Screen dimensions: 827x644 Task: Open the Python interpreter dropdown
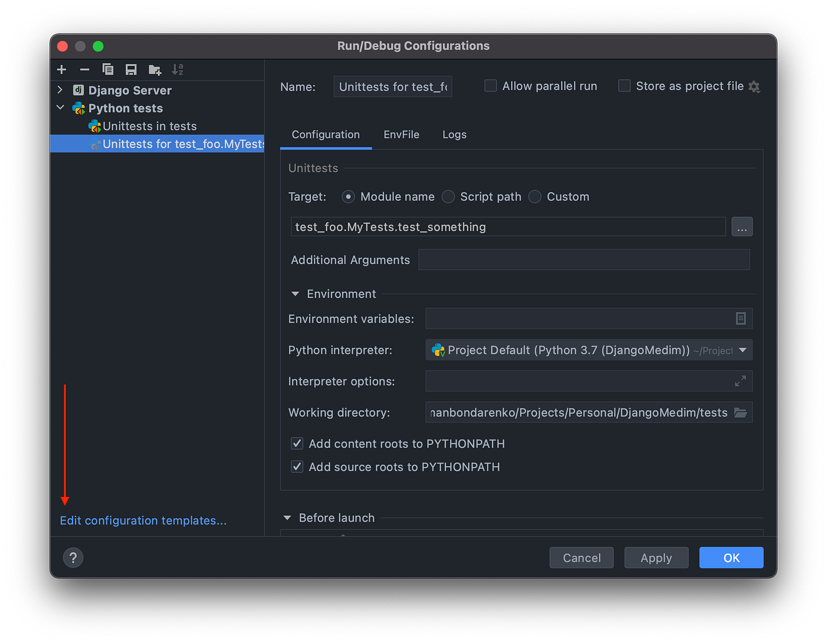(743, 350)
